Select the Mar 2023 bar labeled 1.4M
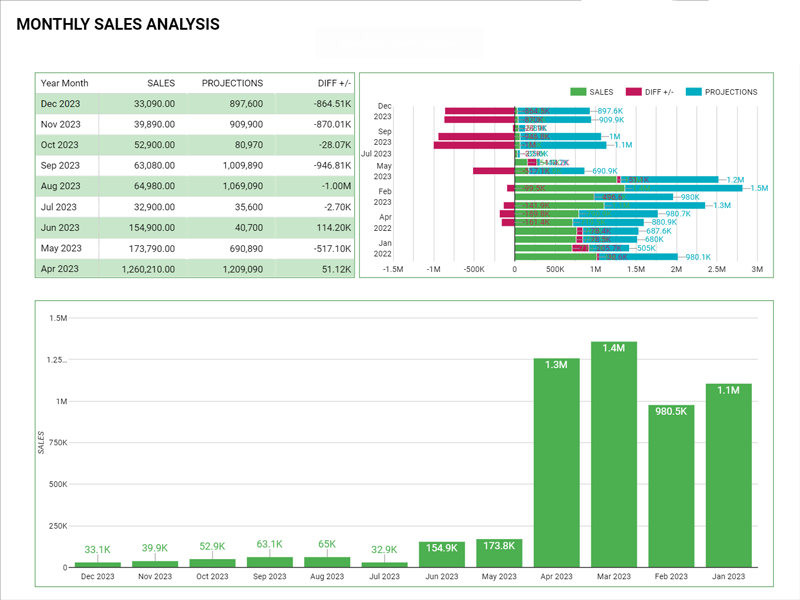The image size is (800, 600). click(x=613, y=455)
